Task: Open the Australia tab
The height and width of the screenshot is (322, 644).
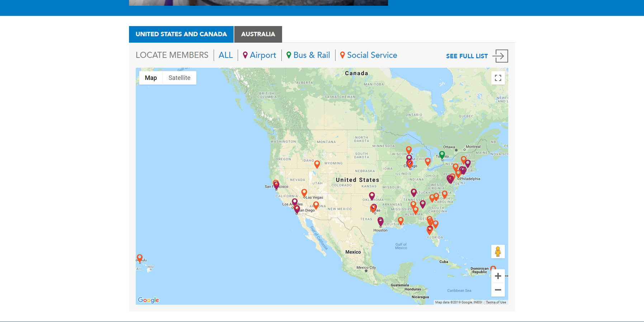Action: (258, 34)
